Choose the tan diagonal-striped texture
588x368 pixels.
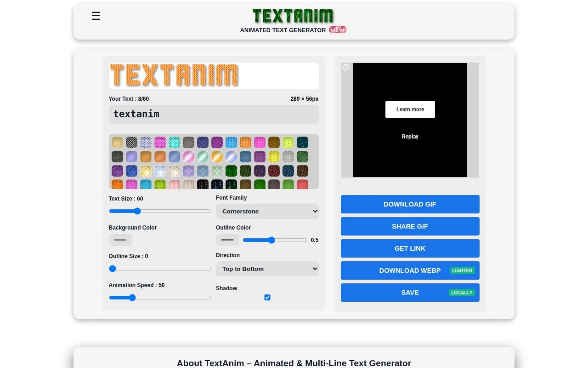117,142
